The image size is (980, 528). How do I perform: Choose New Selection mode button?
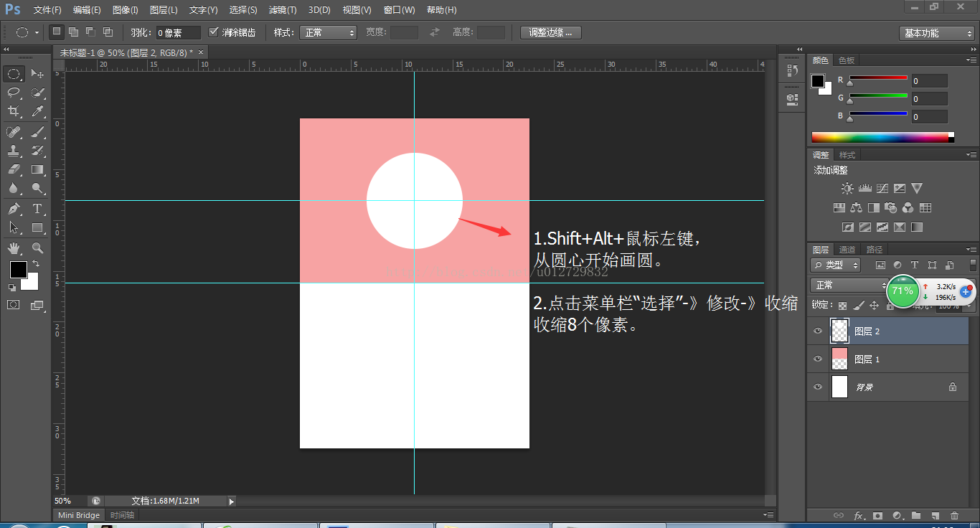[57, 32]
